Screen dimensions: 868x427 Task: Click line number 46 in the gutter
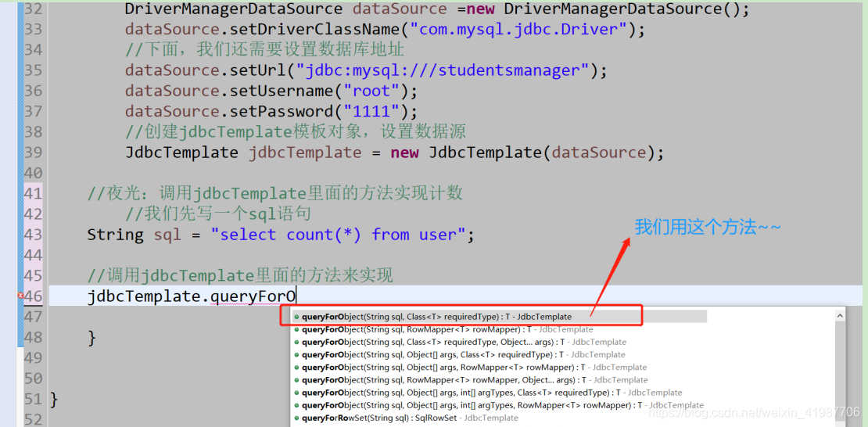point(33,296)
